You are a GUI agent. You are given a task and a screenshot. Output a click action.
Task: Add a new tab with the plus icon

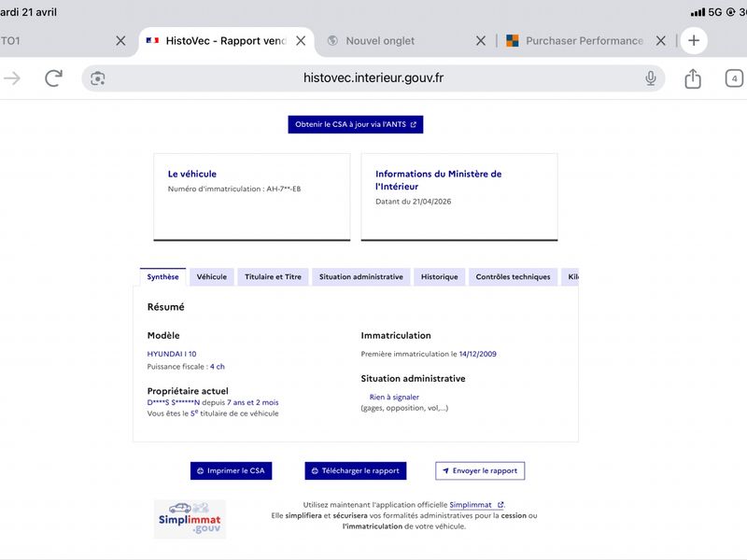pos(694,40)
